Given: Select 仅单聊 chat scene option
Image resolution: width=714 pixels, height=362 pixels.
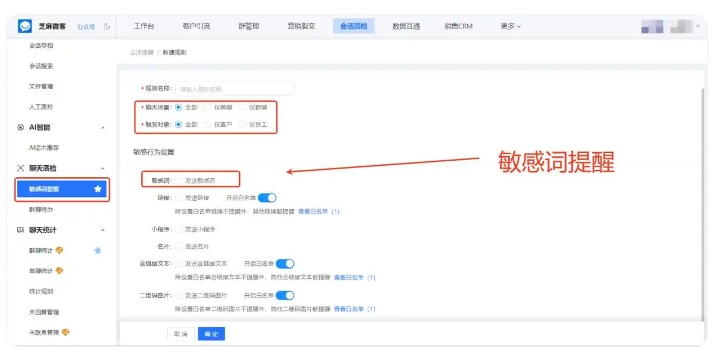Looking at the screenshot, I should [208, 107].
